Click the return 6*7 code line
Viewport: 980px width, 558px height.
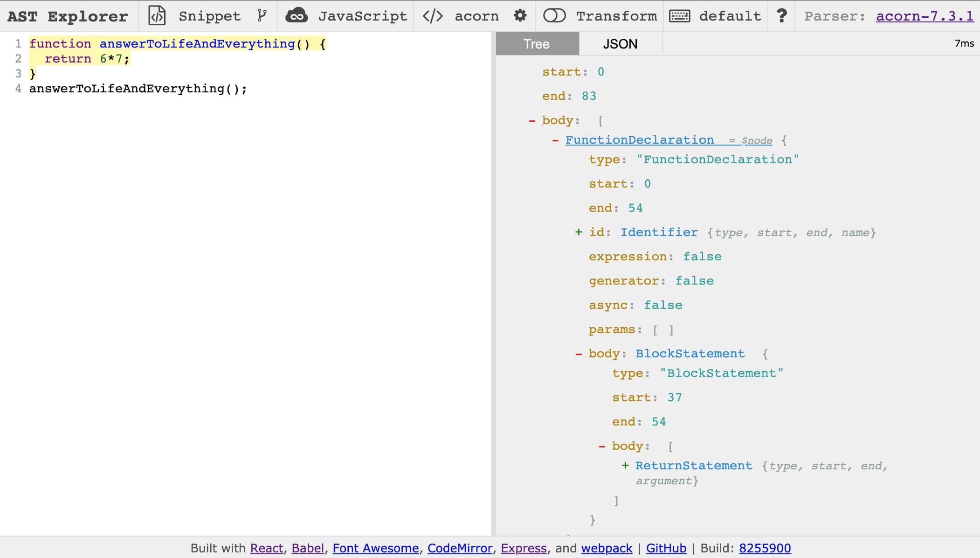point(87,59)
